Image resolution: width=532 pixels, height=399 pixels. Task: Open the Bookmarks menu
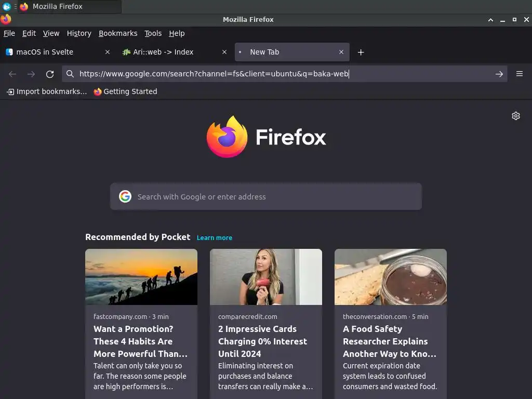click(x=118, y=33)
